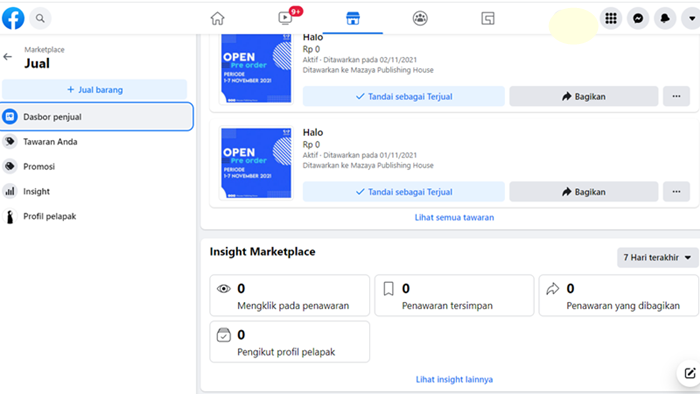This screenshot has height=394, width=700.
Task: Open Messenger chats
Action: (638, 18)
